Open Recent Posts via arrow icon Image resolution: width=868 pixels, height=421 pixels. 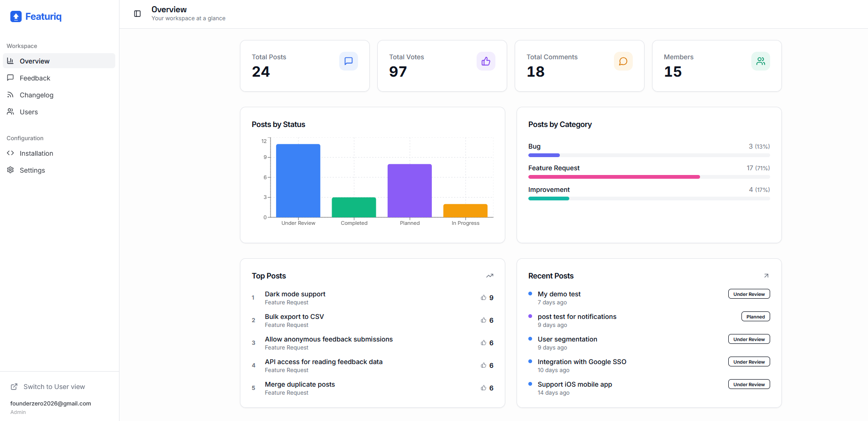click(766, 276)
